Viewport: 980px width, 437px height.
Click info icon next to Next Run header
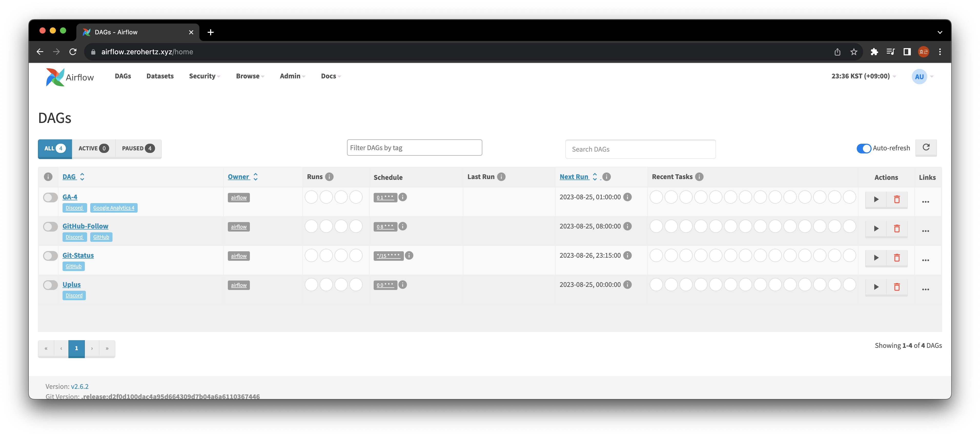click(x=606, y=176)
